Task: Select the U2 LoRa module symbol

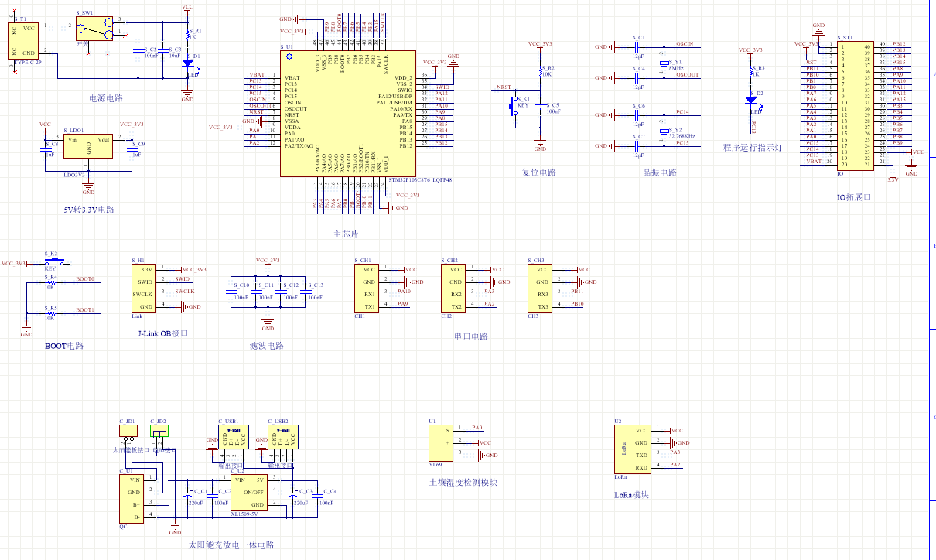Action: [632, 449]
